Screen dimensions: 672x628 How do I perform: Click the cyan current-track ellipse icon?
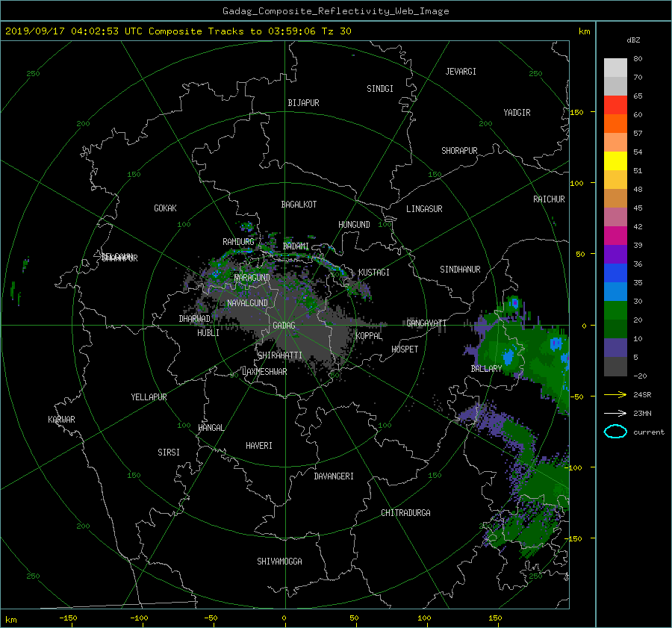coord(615,432)
